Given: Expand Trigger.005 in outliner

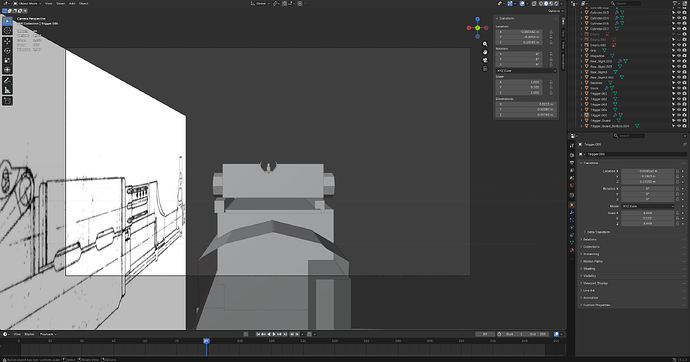Looking at the screenshot, I should coord(581,115).
